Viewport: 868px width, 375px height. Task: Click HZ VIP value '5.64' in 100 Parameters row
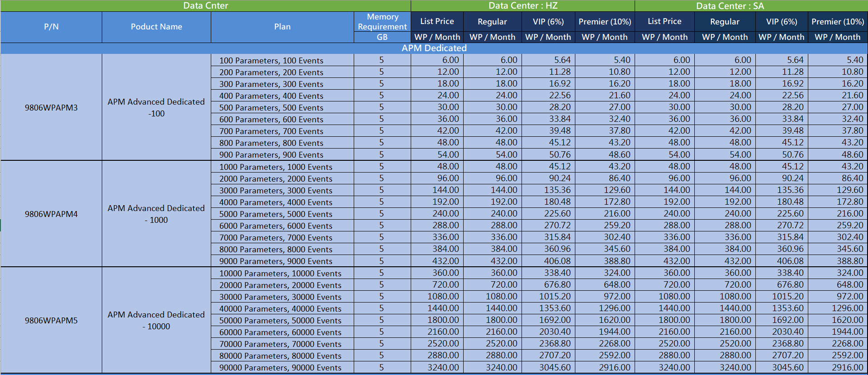click(x=548, y=60)
